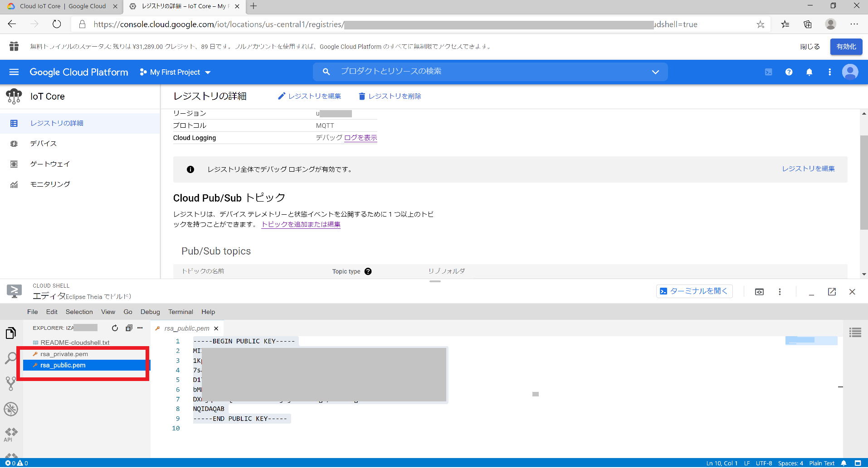Expand the My First Project selector
The width and height of the screenshot is (868, 468).
click(175, 72)
